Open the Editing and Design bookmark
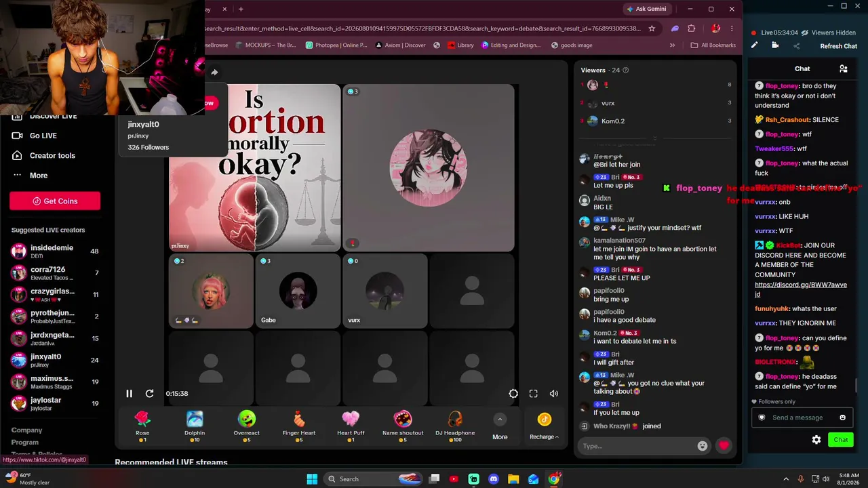The height and width of the screenshot is (488, 868). pos(511,45)
